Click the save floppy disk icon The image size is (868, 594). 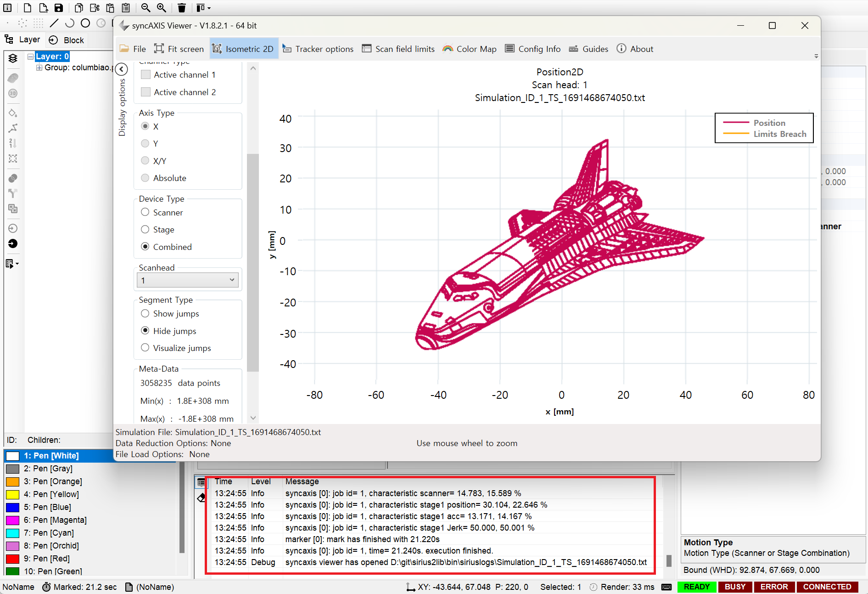coord(59,8)
